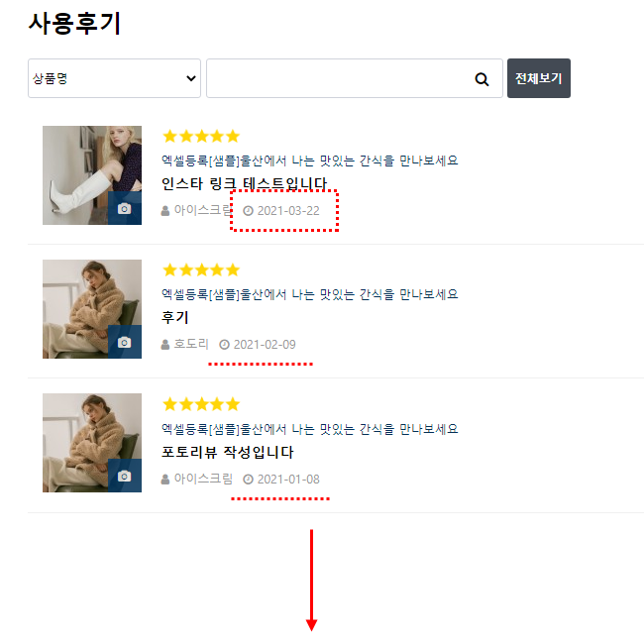Open review titled 인스타 링크 테스트입니다

[x=244, y=183]
